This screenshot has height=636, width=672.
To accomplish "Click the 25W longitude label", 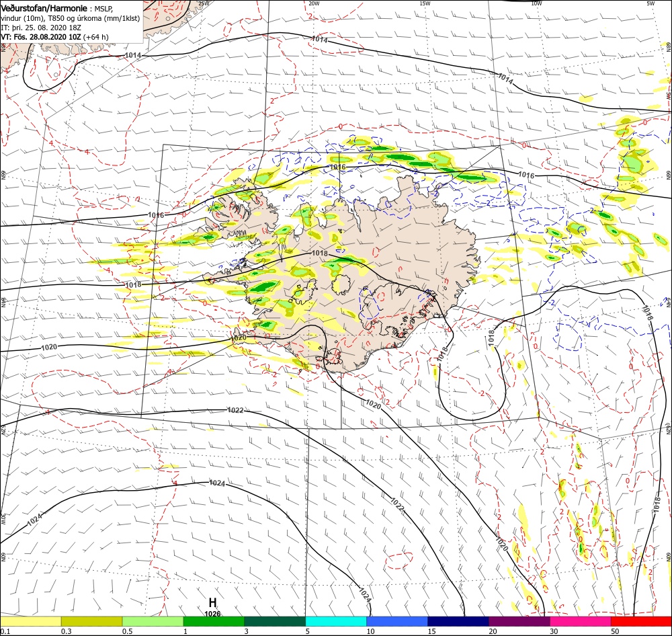I will [204, 3].
